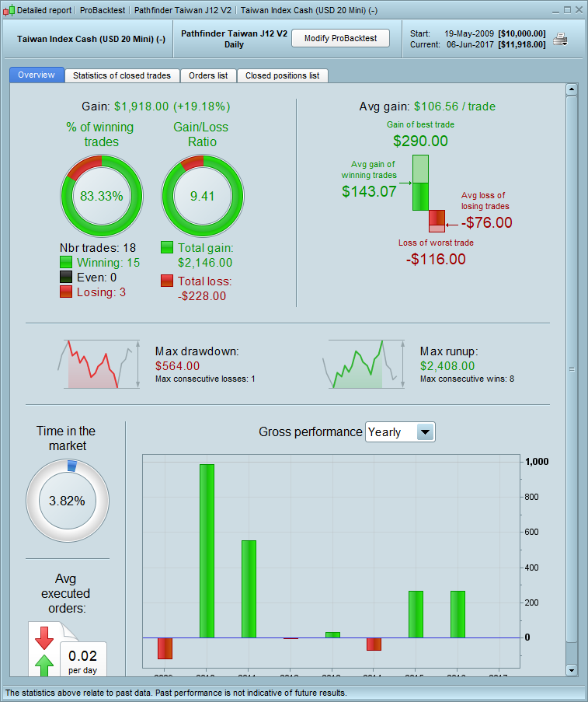
Task: Click the worst trade red bar graphic
Action: point(437,221)
